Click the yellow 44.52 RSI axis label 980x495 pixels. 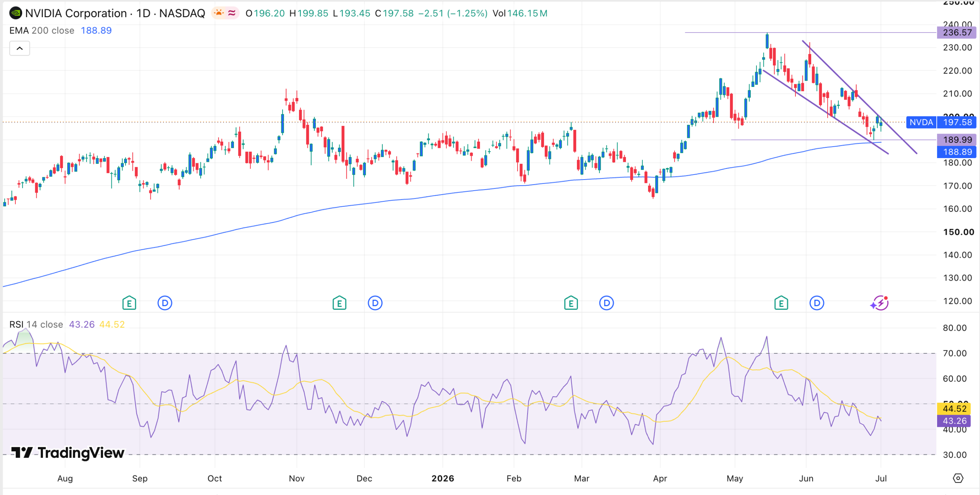(954, 408)
